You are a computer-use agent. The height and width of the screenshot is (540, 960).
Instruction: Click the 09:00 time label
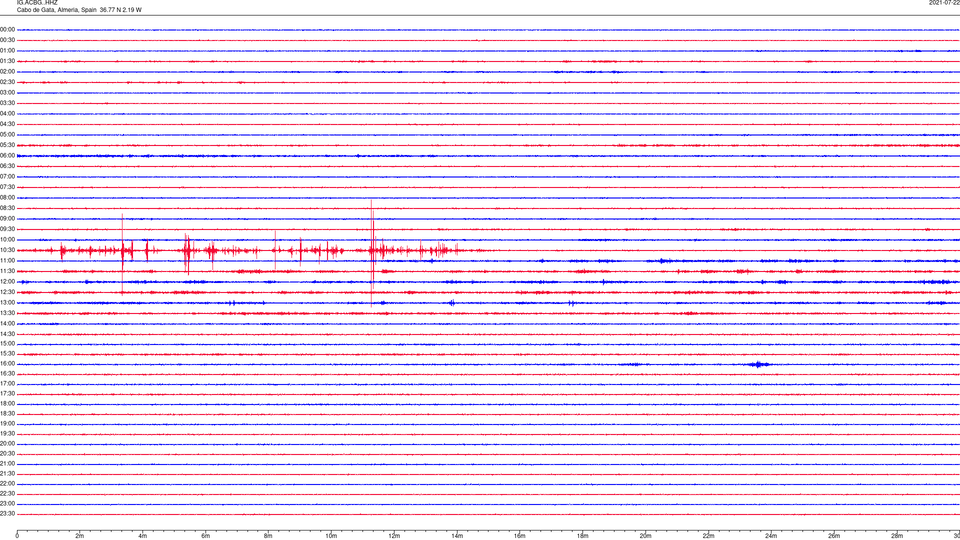click(7, 219)
